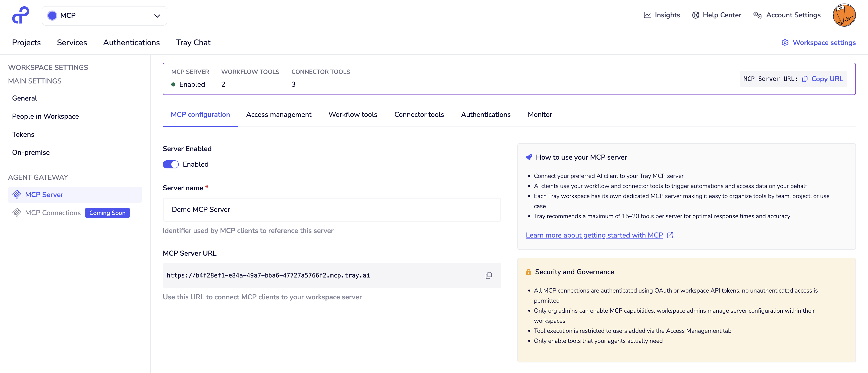Viewport: 868px width, 373px height.
Task: Click the MCP Connections label
Action: tap(53, 213)
